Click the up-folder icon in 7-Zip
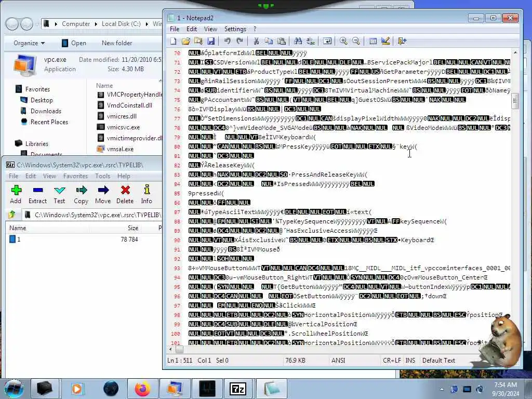Screen dimensions: 532x399 coord(12,215)
